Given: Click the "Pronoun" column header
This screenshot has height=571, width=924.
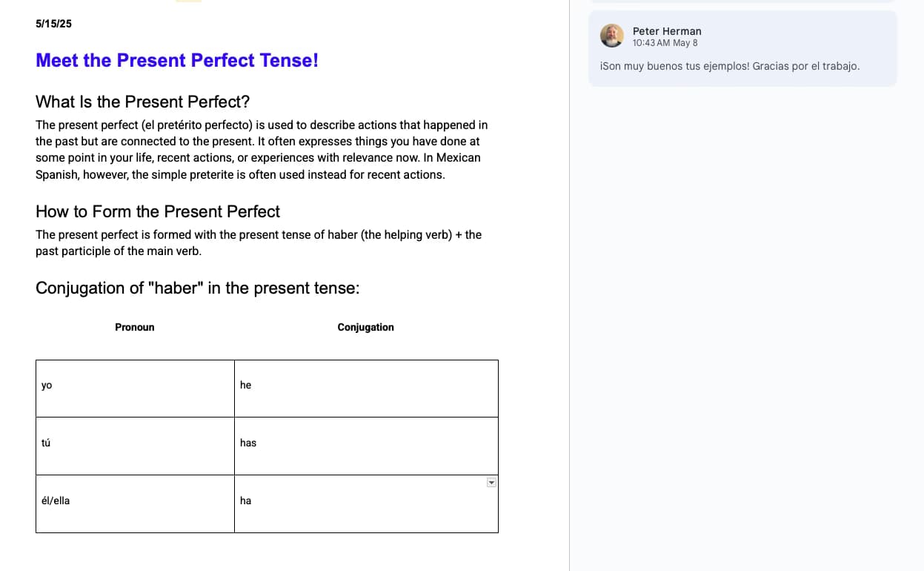Looking at the screenshot, I should coord(135,327).
